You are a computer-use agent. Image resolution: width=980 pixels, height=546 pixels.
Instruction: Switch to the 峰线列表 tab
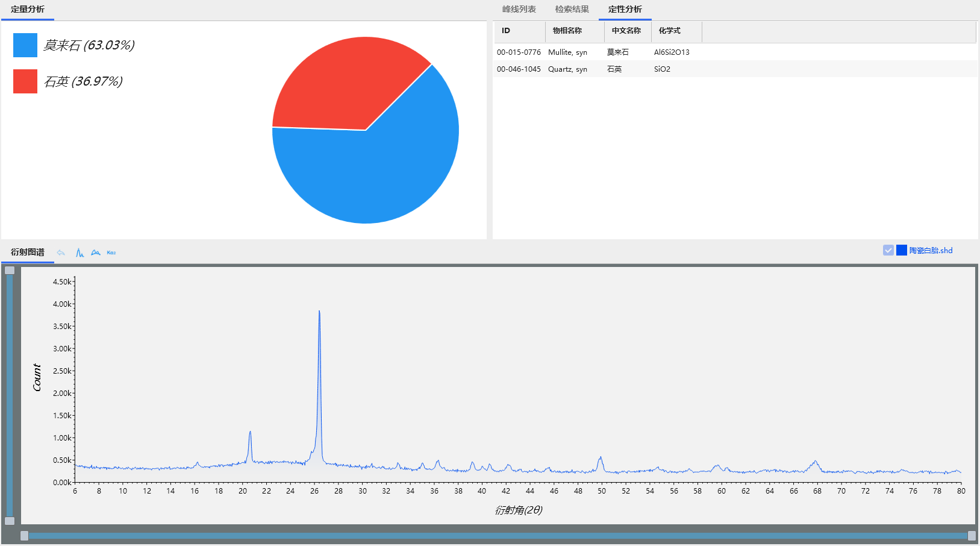(519, 10)
